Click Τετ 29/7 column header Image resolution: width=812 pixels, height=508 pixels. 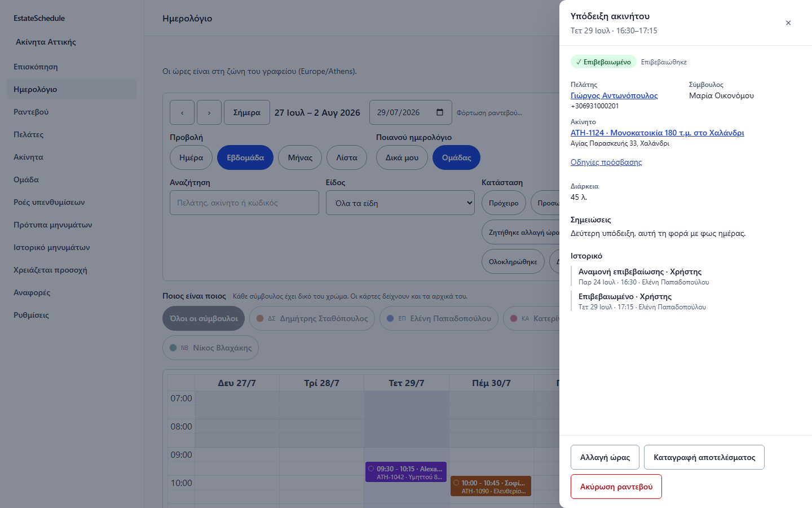[x=407, y=383]
